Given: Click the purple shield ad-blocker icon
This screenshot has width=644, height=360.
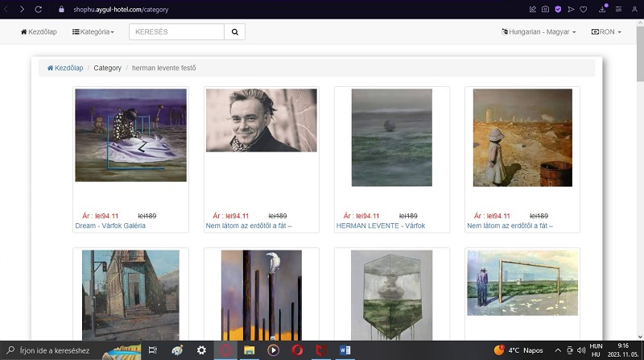Looking at the screenshot, I should tap(558, 9).
